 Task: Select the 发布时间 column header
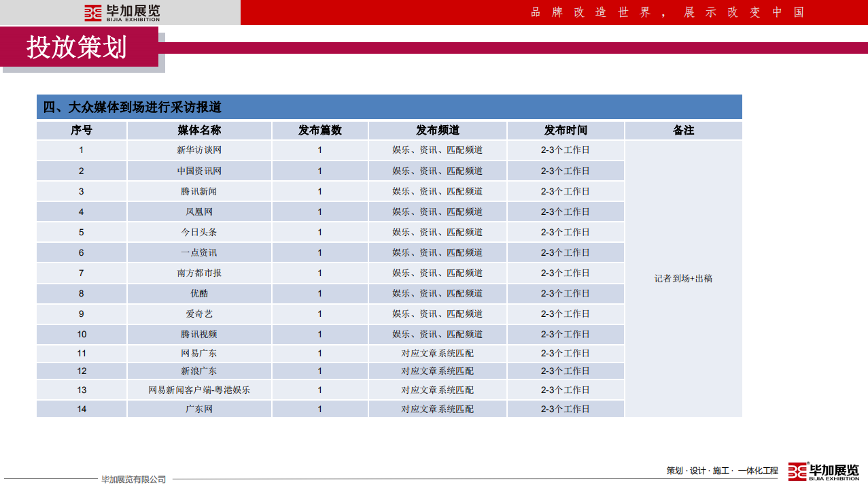[x=565, y=130]
